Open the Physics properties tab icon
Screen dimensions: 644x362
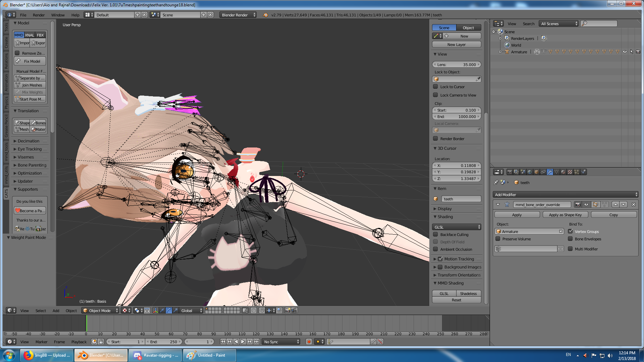coord(584,172)
